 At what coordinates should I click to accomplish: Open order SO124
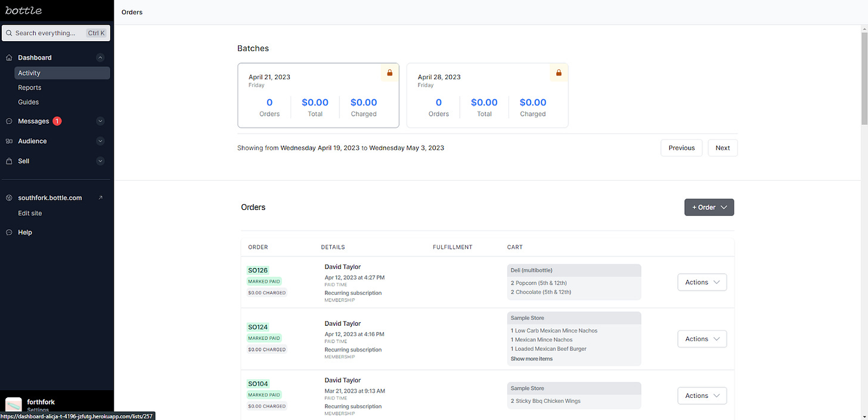click(x=258, y=327)
